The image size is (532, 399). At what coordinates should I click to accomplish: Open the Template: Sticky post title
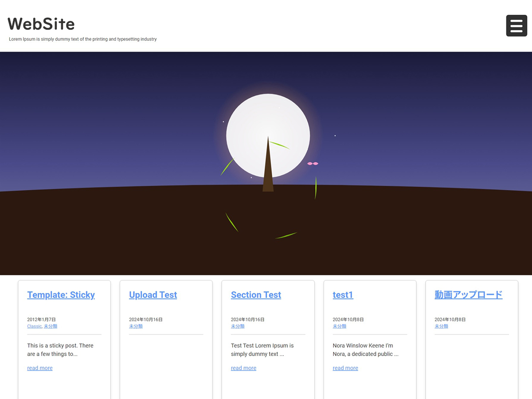click(61, 295)
